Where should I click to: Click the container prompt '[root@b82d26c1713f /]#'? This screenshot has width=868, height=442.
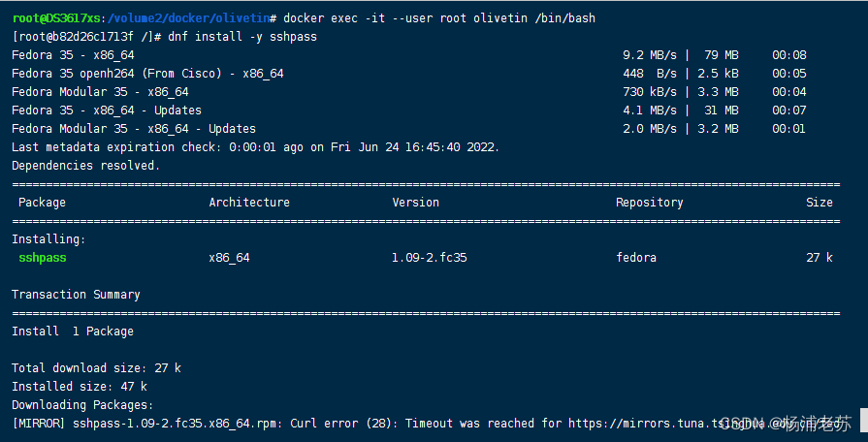click(86, 37)
